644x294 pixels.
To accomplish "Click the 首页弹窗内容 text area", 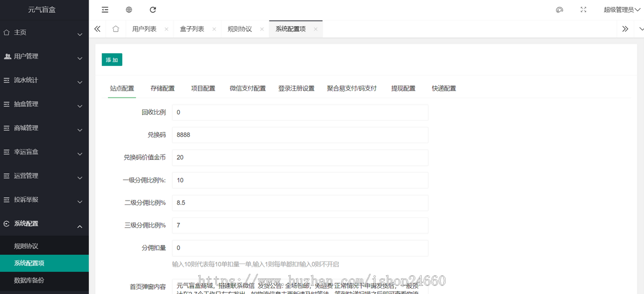I will tap(300, 286).
